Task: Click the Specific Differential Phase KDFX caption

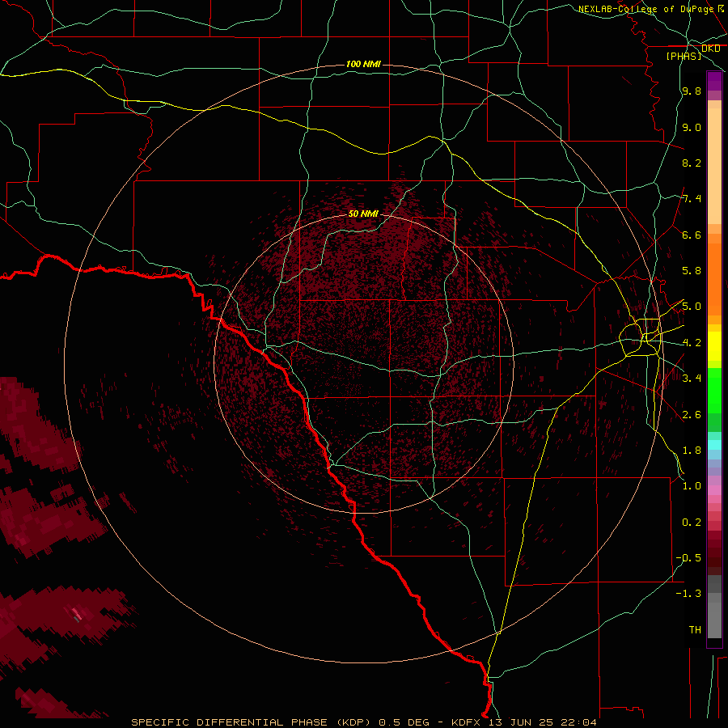Action: 364,722
